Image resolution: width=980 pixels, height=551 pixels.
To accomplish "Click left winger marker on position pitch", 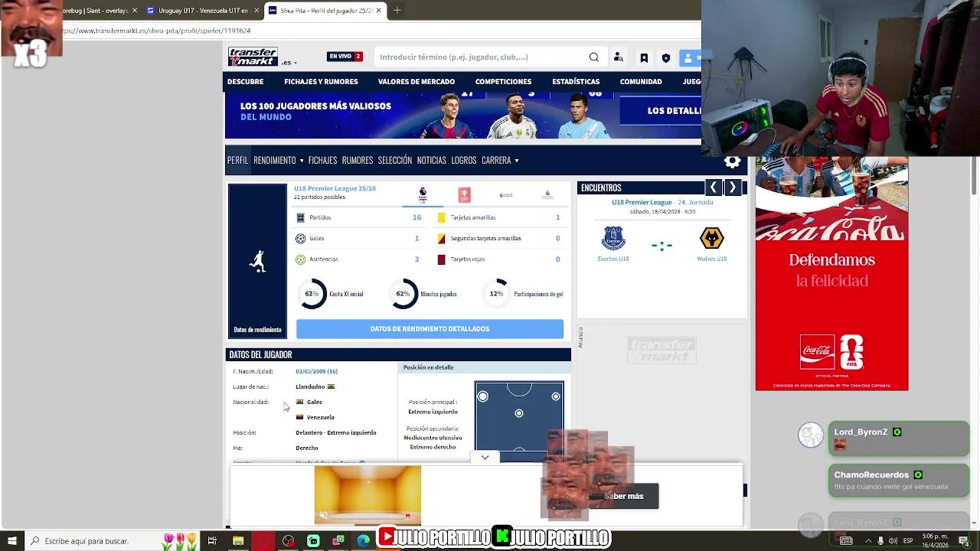I will pos(482,396).
